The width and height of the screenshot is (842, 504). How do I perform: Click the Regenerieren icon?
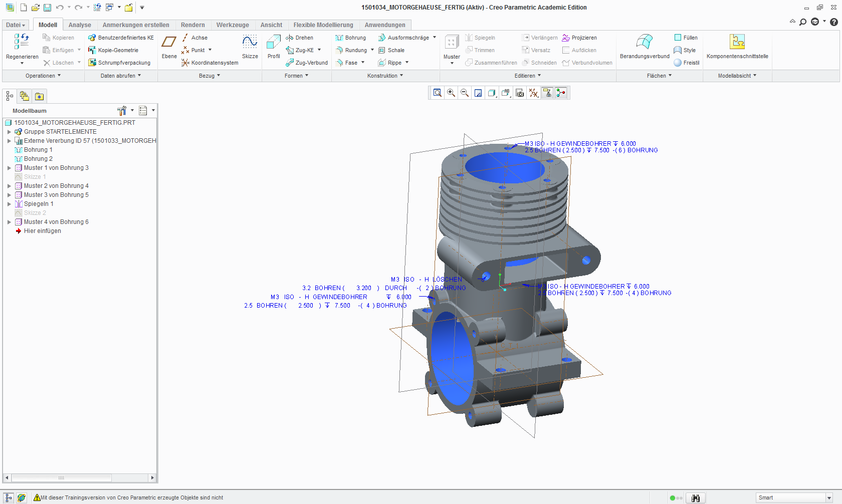click(x=22, y=42)
